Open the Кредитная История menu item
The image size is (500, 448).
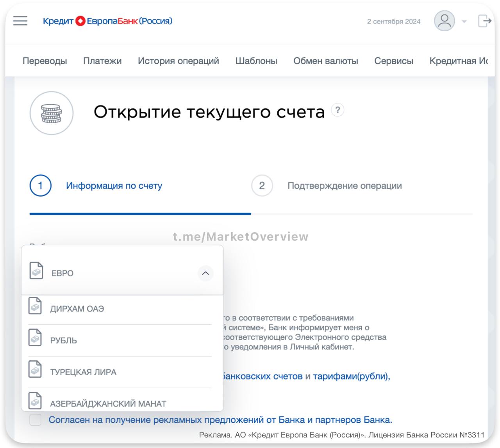pos(459,61)
